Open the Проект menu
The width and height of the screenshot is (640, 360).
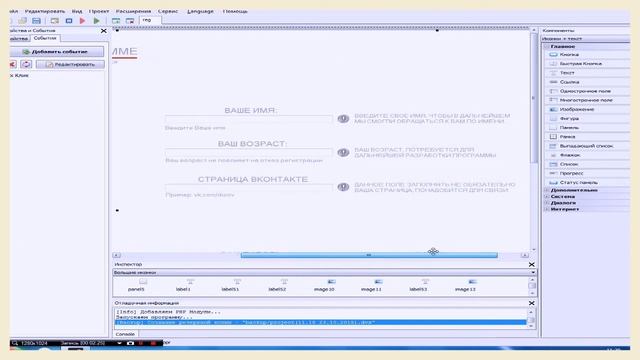point(99,11)
